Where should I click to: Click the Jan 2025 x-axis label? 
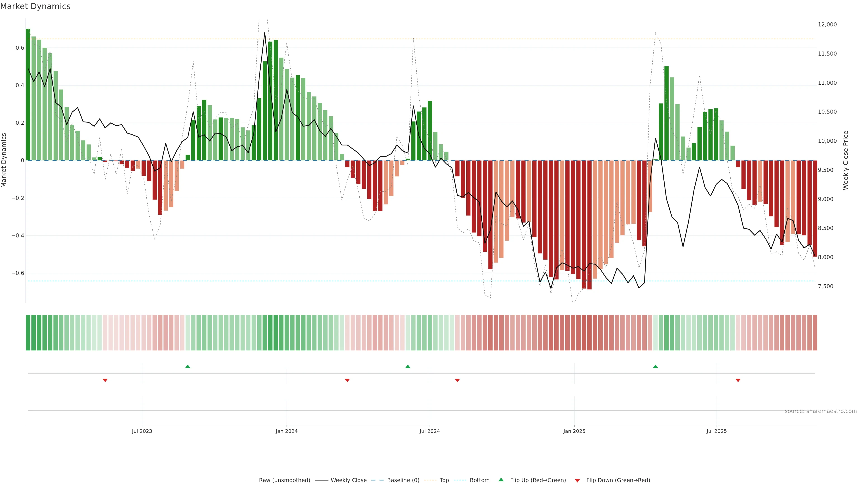coord(574,431)
